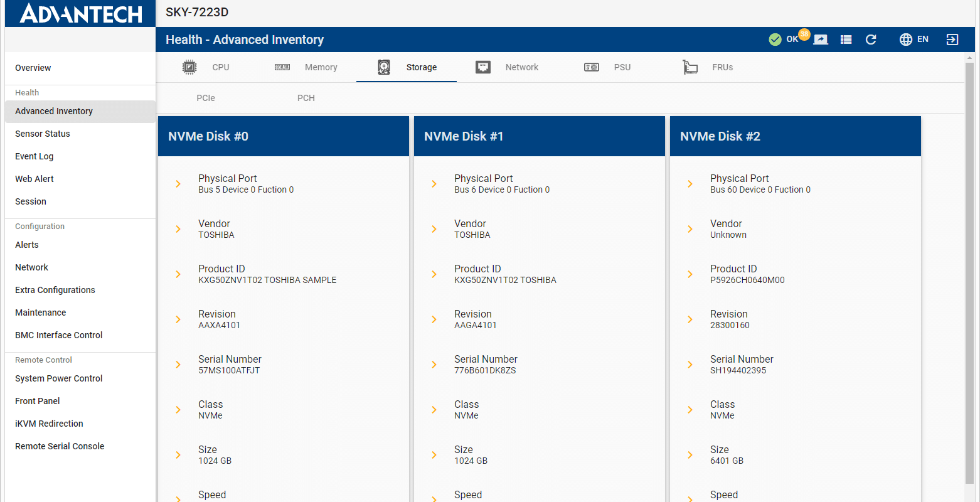Viewport: 980px width, 502px height.
Task: Click the PSU power supply icon
Action: click(x=592, y=67)
